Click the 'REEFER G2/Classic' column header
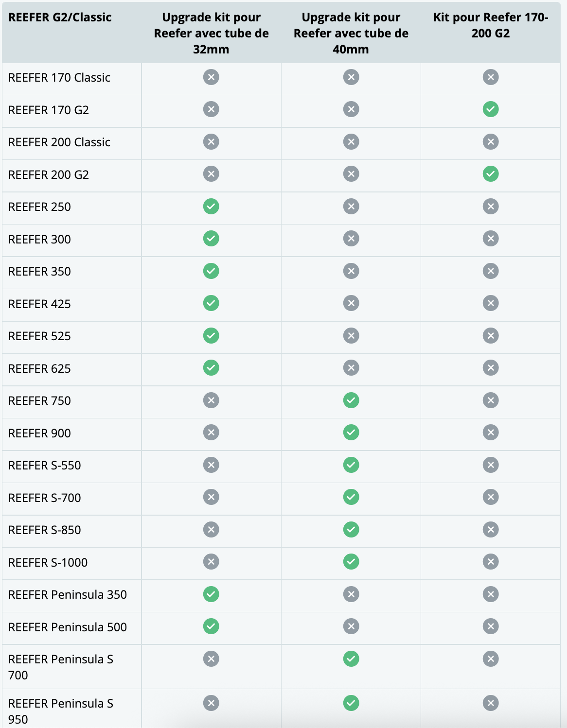 pos(60,17)
